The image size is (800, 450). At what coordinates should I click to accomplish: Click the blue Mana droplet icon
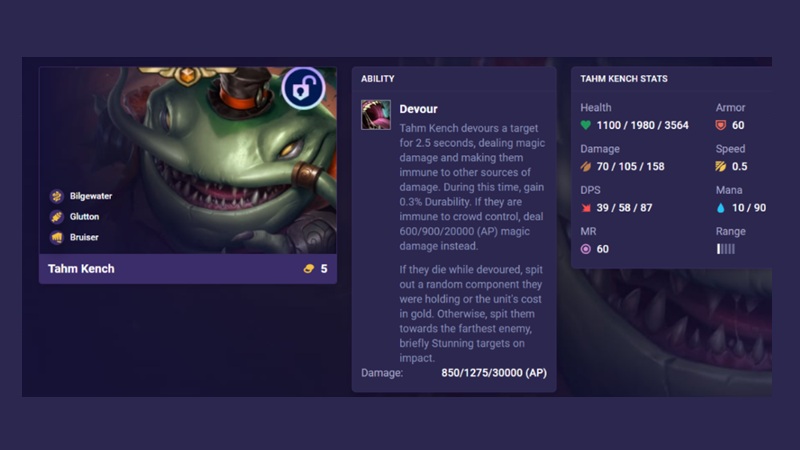click(x=720, y=208)
